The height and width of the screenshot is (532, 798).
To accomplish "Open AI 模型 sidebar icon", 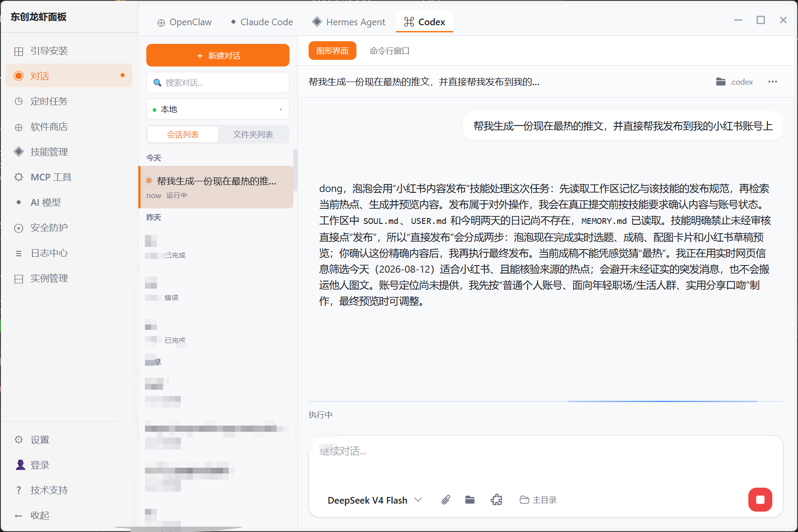I will click(x=19, y=202).
